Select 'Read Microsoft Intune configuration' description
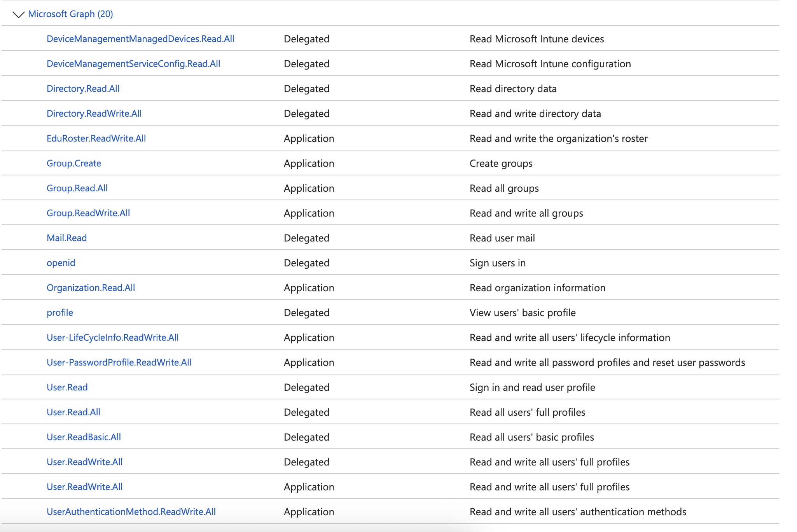Screen dimensions: 797x532 (x=550, y=64)
